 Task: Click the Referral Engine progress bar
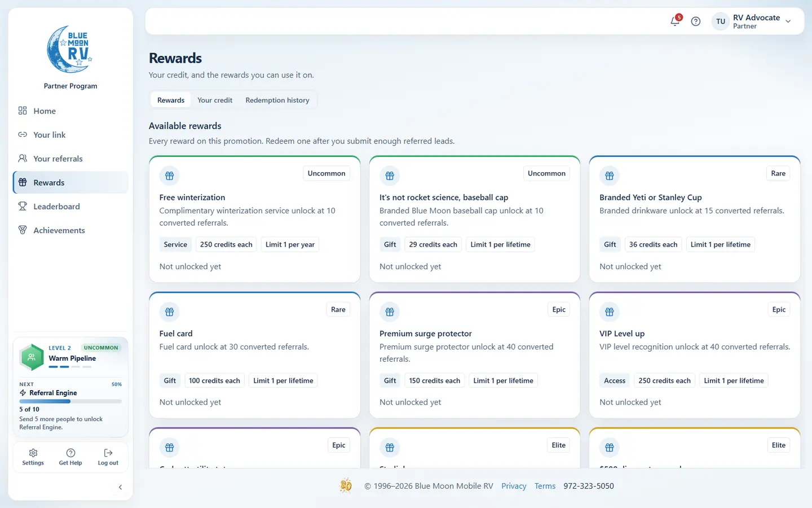point(70,401)
